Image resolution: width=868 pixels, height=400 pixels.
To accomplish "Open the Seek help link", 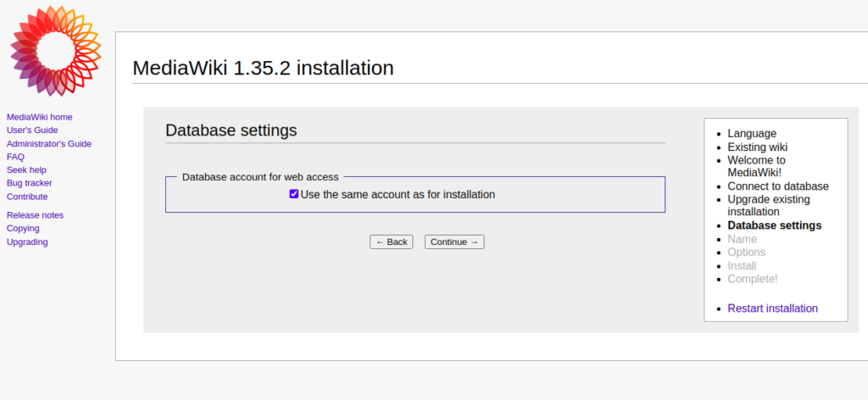I will coord(26,169).
